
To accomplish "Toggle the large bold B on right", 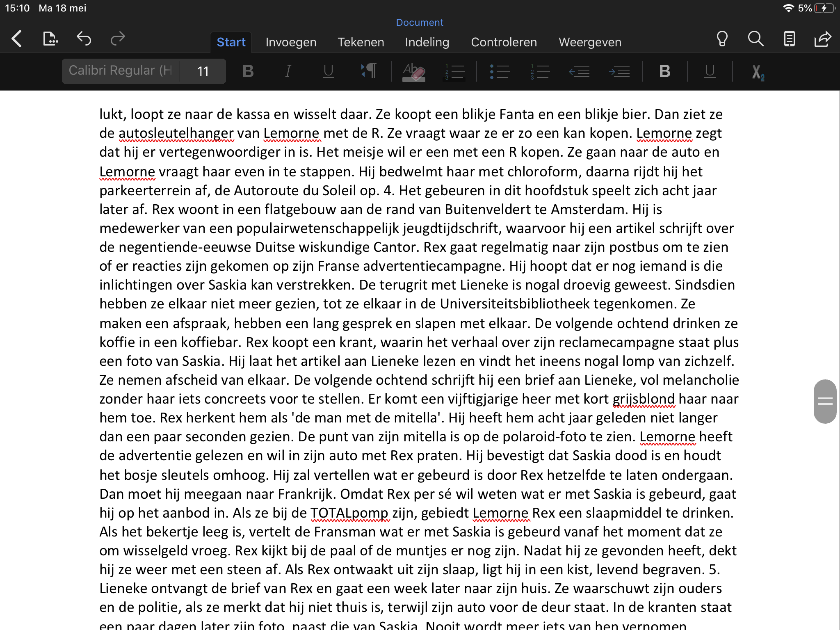I will point(665,71).
